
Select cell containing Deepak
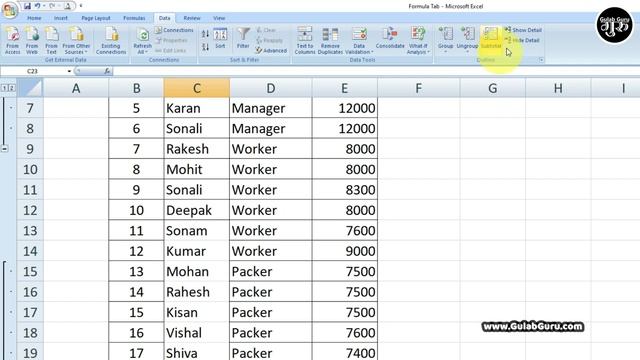tap(197, 210)
